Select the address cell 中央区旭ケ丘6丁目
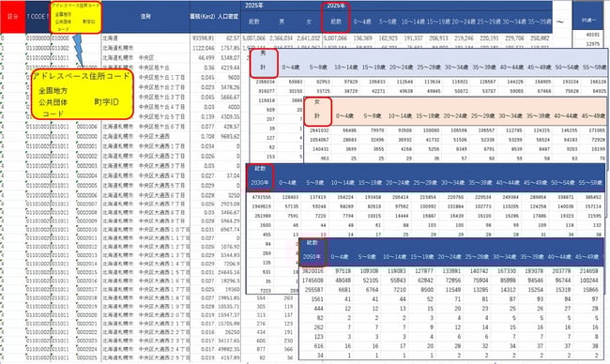The height and width of the screenshot is (364, 610). (161, 127)
